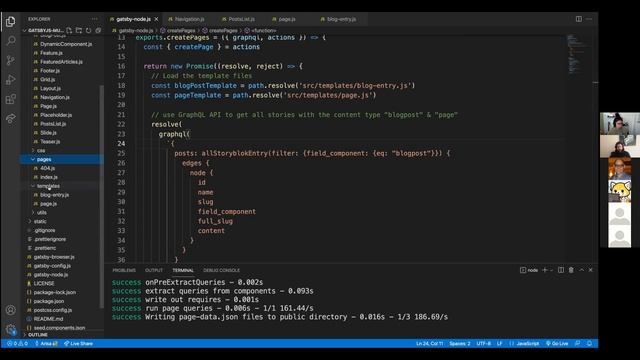The width and height of the screenshot is (640, 360).
Task: Click errors and warnings count in status bar
Action: click(18, 344)
